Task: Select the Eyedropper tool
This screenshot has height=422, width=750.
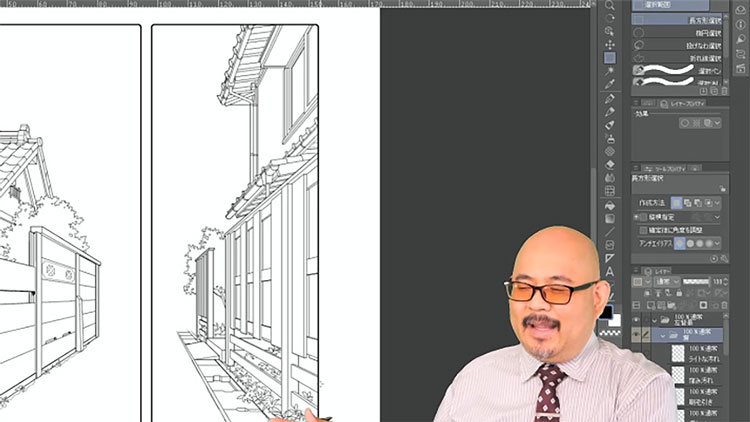Action: pos(609,84)
